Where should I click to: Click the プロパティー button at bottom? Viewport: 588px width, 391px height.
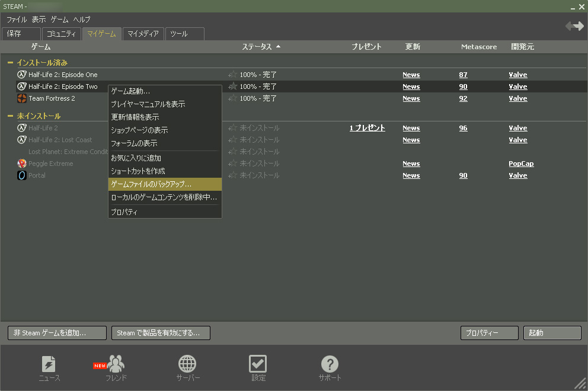[x=490, y=333]
